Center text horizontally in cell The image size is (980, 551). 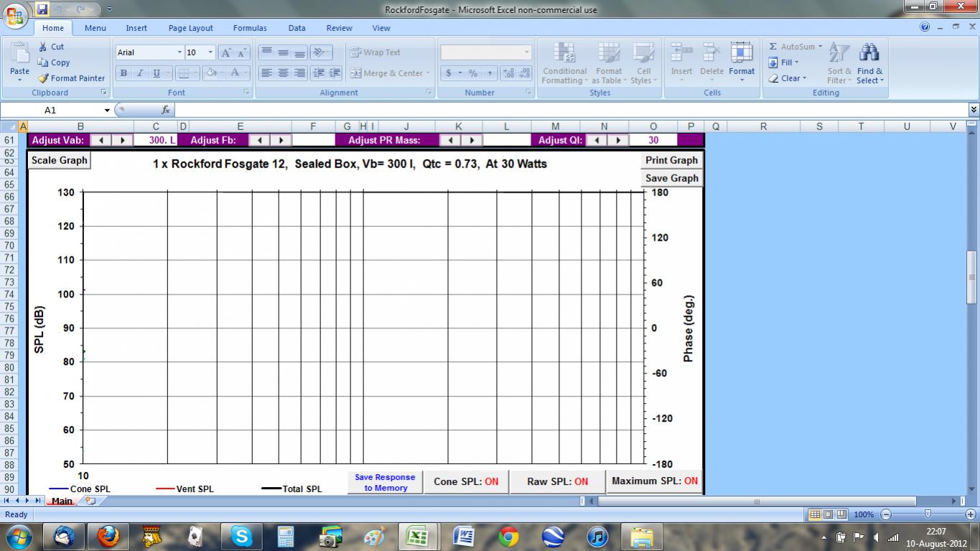[x=283, y=73]
